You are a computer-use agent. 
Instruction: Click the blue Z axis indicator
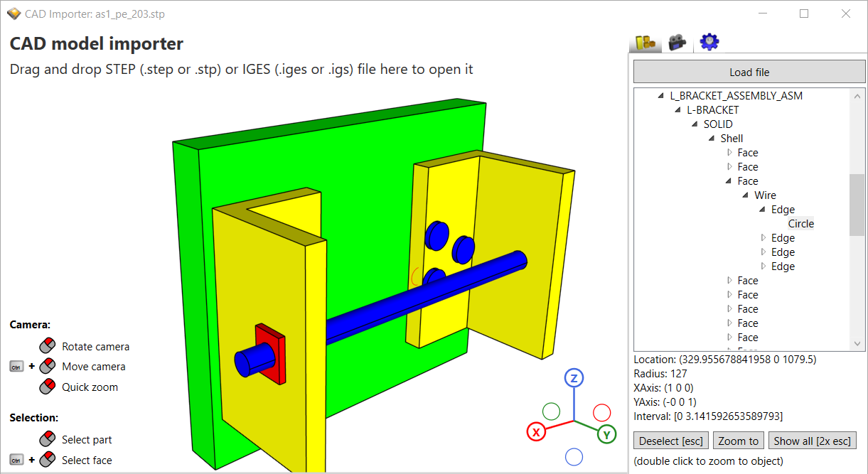pos(574,378)
